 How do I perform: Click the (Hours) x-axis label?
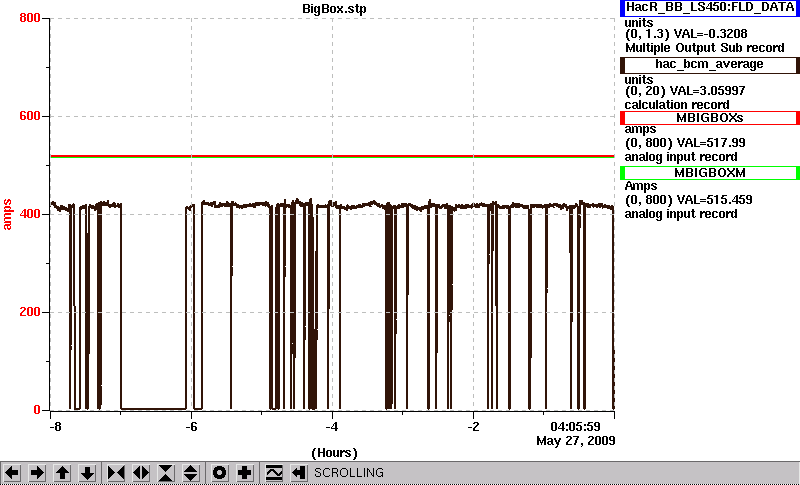(334, 453)
